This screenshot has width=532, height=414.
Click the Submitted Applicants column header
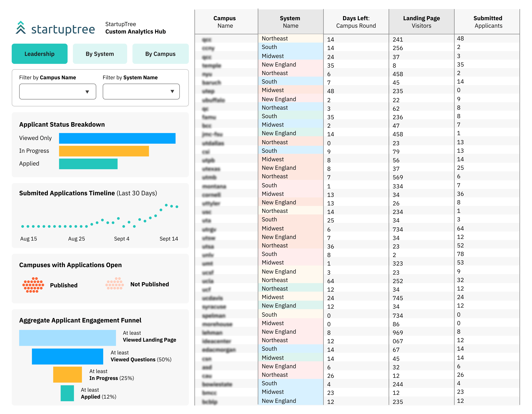(x=488, y=22)
